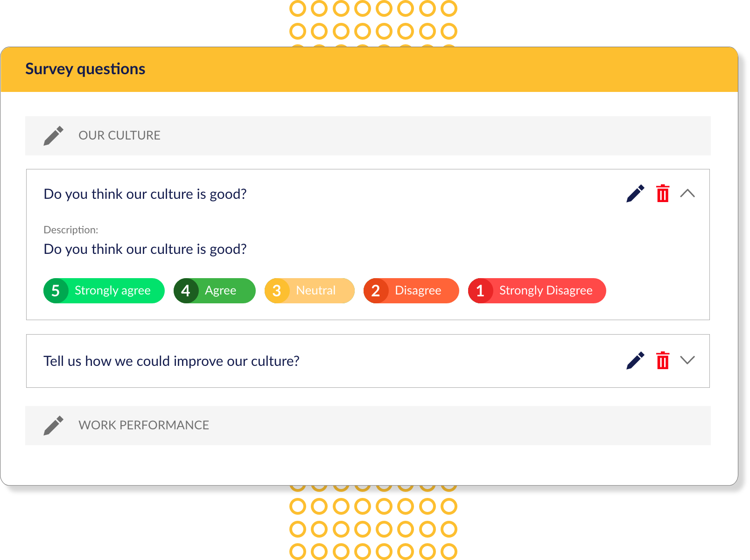Viewport: 750px width, 560px height.
Task: Edit the culture is good question
Action: click(635, 194)
